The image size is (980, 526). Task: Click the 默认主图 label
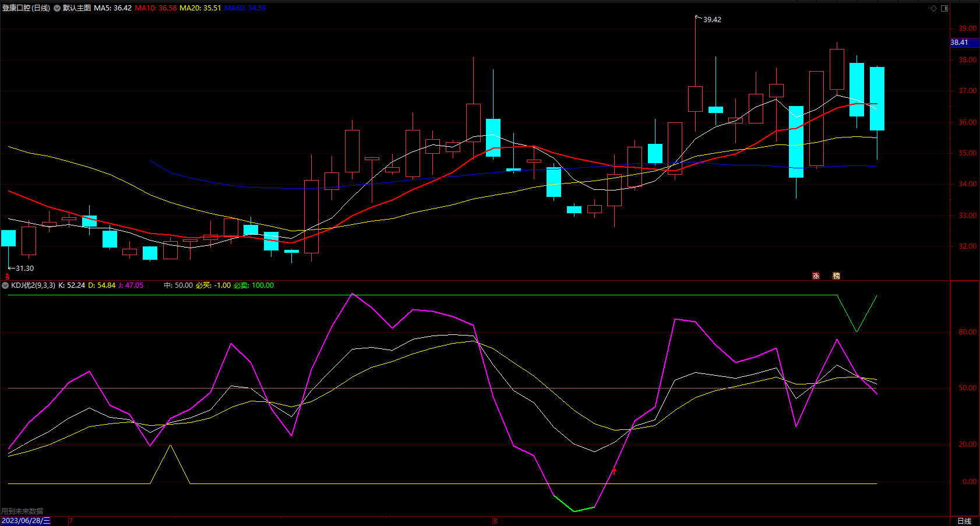(77, 8)
